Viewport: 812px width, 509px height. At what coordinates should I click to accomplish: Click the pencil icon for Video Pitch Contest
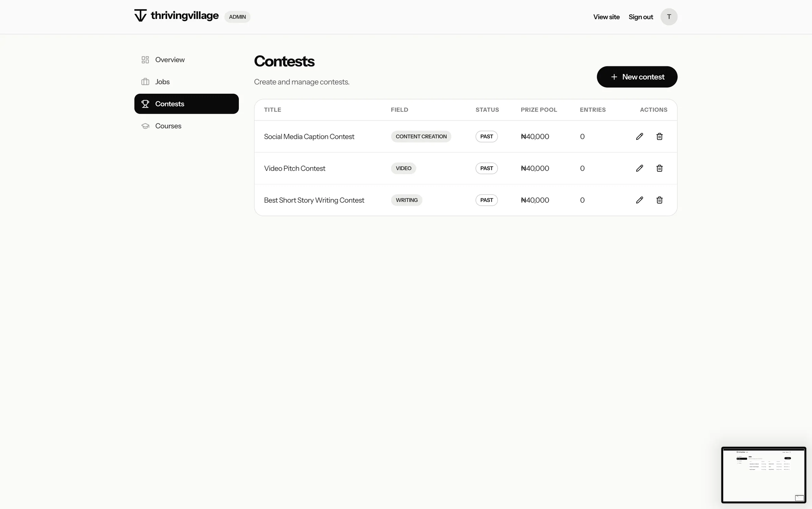(639, 168)
